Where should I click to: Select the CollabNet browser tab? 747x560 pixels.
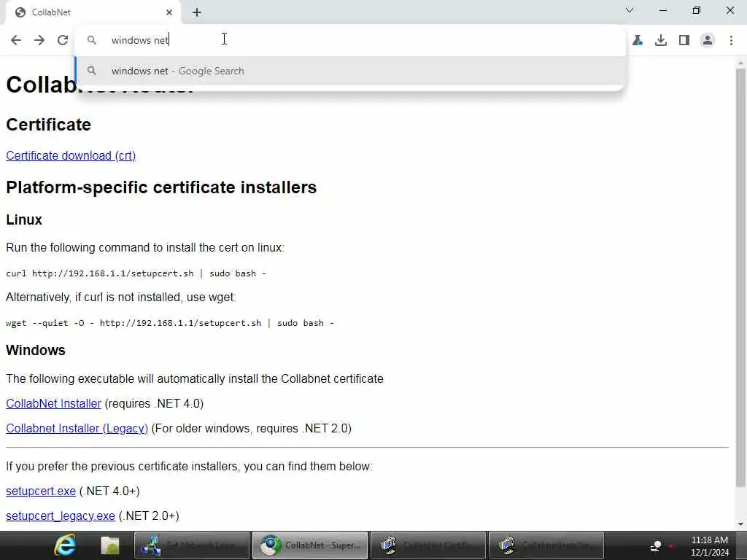point(93,12)
